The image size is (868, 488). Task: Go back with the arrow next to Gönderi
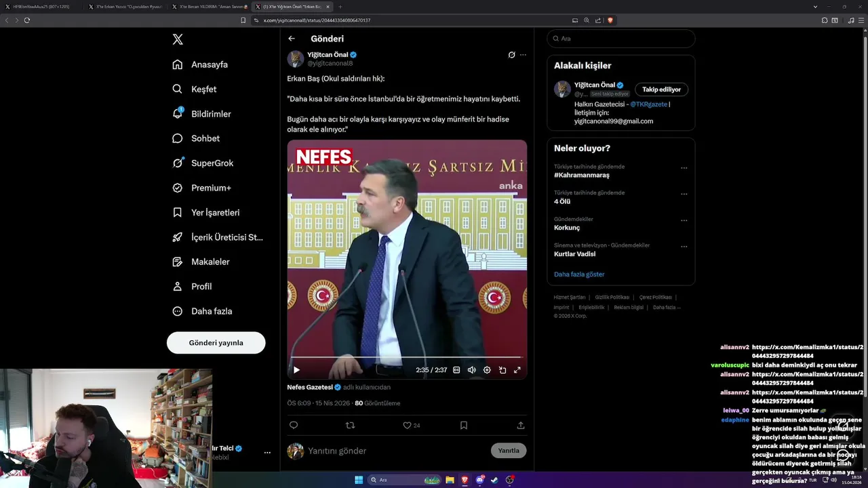click(292, 39)
